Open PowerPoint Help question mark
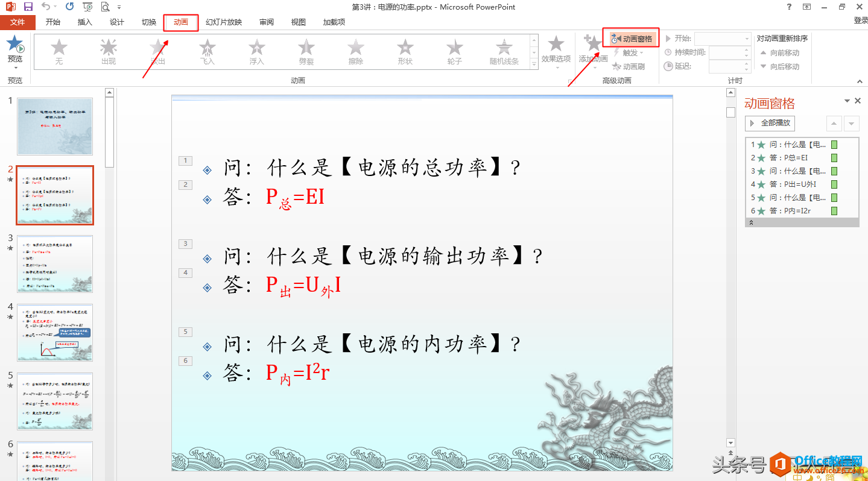This screenshot has width=868, height=481. 790,7
